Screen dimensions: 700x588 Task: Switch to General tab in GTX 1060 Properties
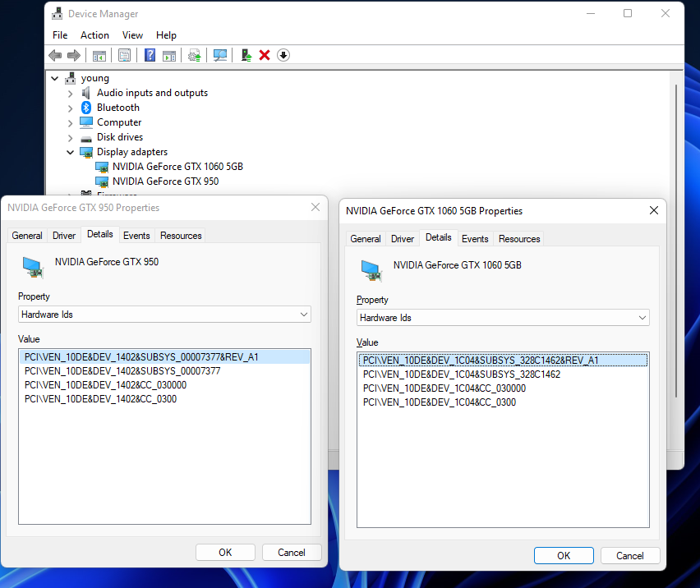pyautogui.click(x=366, y=239)
